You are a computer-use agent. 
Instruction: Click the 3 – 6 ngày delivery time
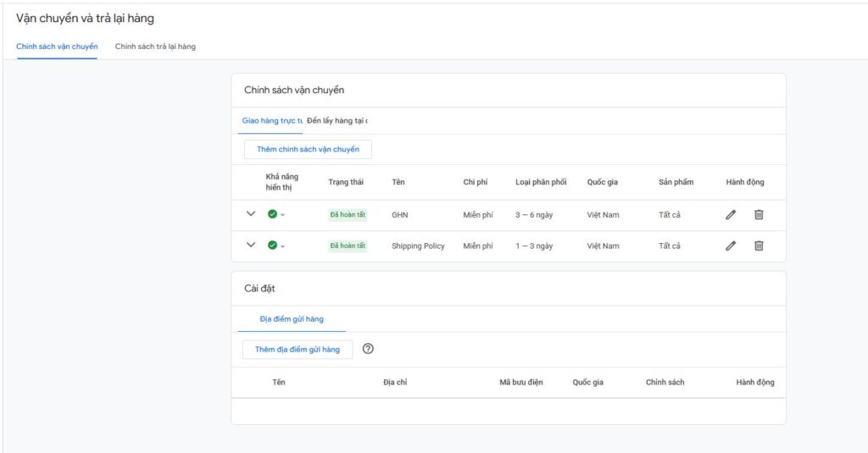coord(534,215)
